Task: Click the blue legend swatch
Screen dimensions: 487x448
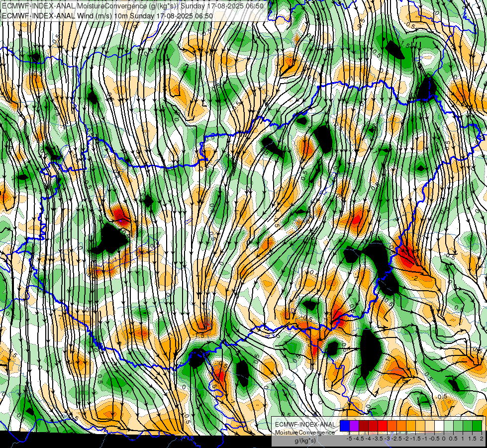Action: [x=345, y=426]
